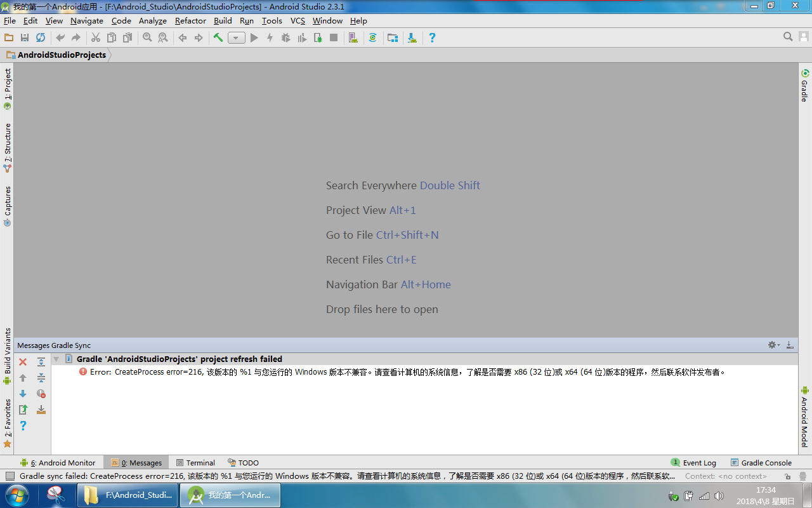Sync project with Gradle files icon
Image resolution: width=812 pixels, height=508 pixels.
(x=373, y=37)
